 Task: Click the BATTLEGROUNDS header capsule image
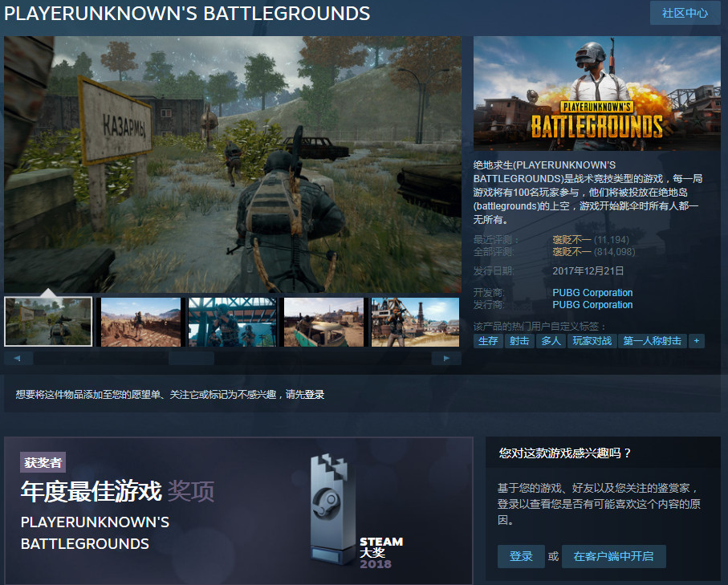coord(596,93)
